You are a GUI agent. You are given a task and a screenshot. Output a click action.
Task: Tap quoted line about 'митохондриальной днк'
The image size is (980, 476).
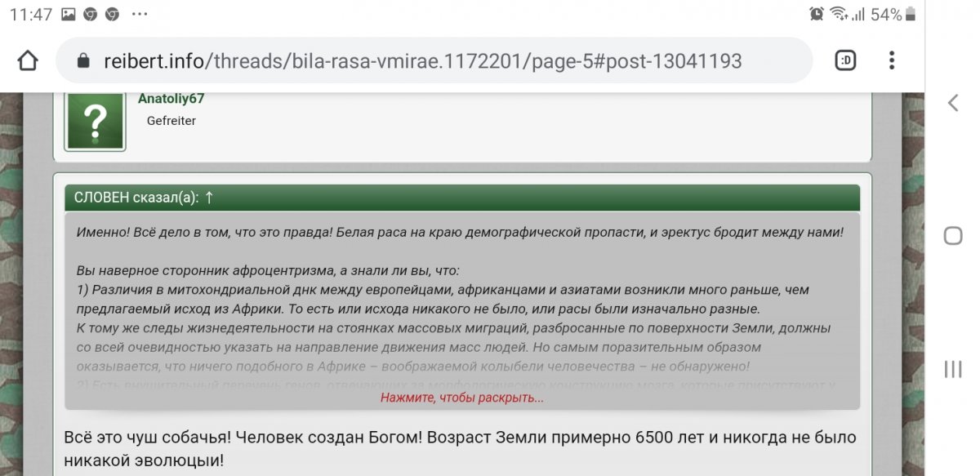click(x=443, y=289)
